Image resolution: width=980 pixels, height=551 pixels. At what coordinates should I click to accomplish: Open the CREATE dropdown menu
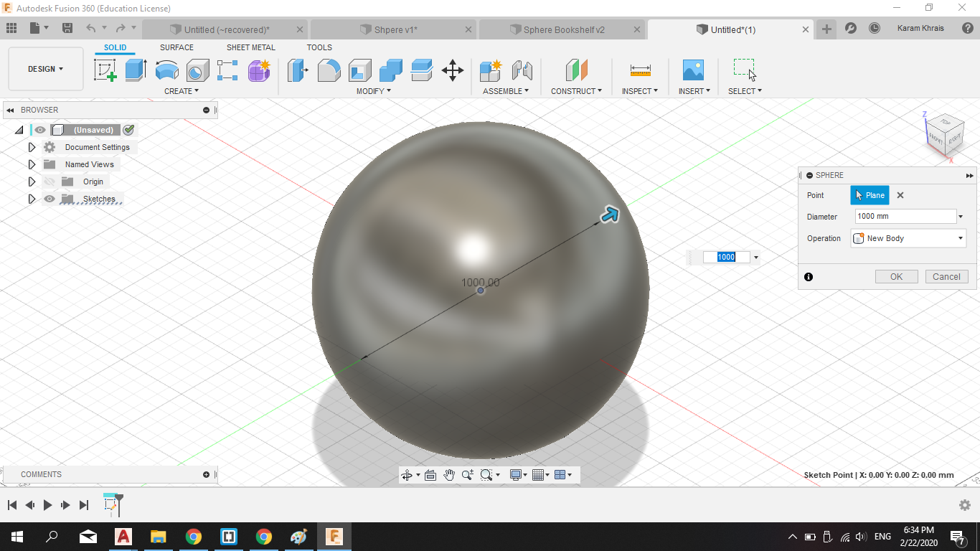(x=182, y=91)
